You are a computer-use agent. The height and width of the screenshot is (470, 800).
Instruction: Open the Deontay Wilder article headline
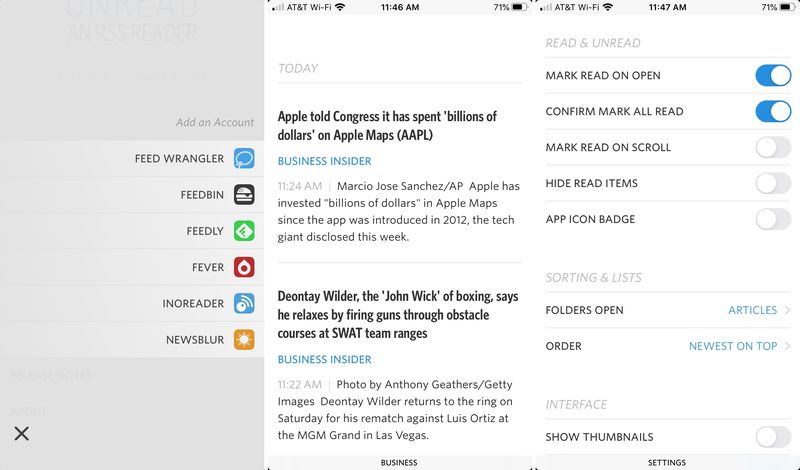click(x=398, y=314)
